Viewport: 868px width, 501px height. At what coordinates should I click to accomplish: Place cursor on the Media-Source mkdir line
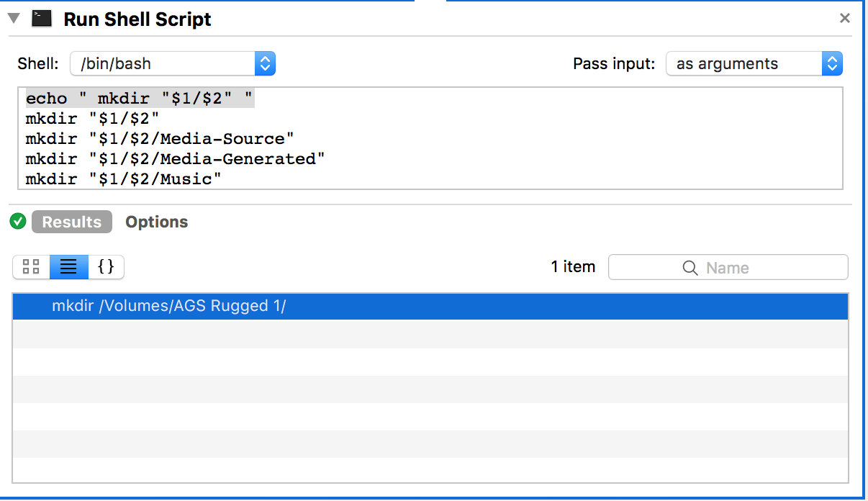[160, 139]
